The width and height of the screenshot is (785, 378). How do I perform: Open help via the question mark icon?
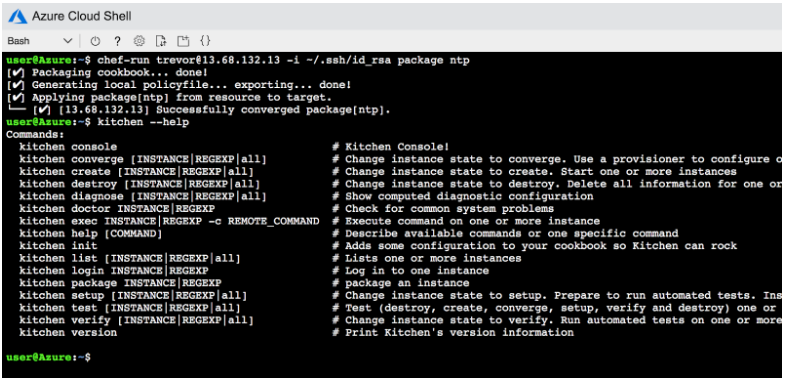118,41
